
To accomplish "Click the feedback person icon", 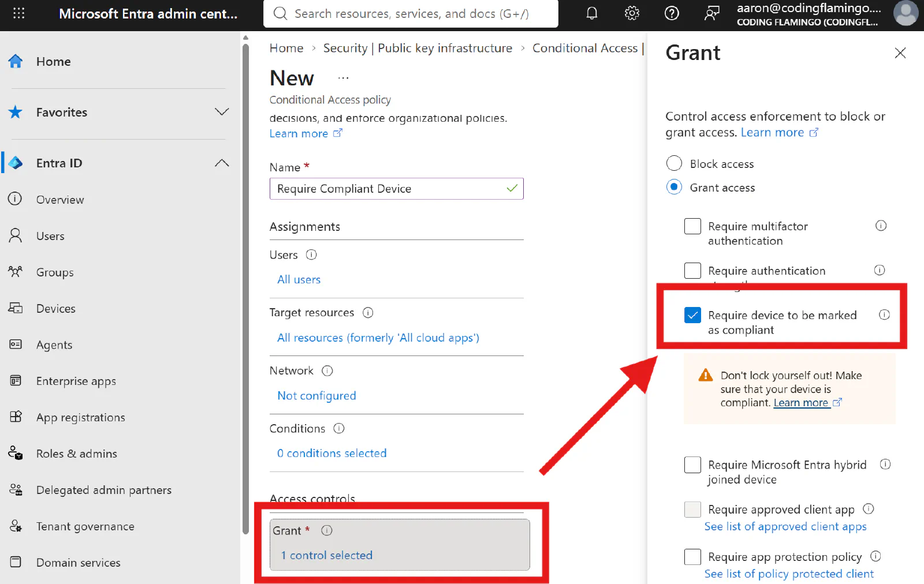I will 711,13.
